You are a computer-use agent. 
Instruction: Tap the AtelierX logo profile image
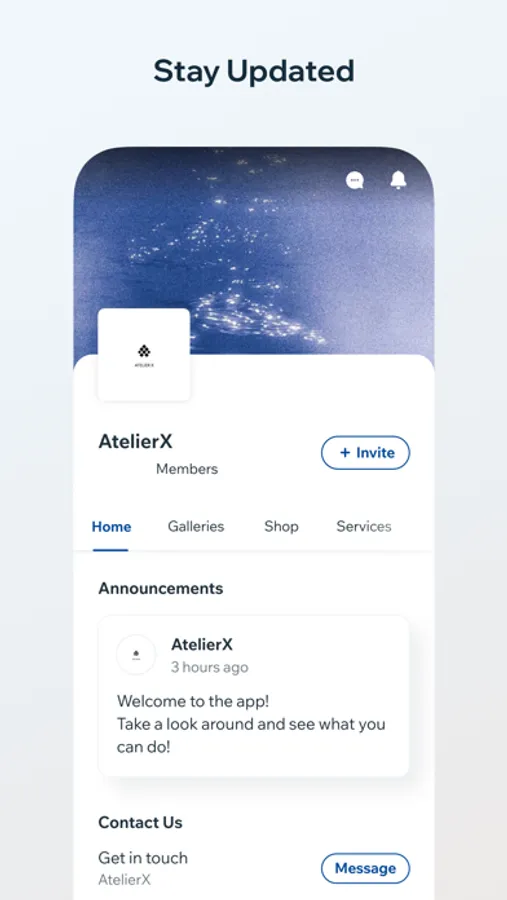click(144, 355)
